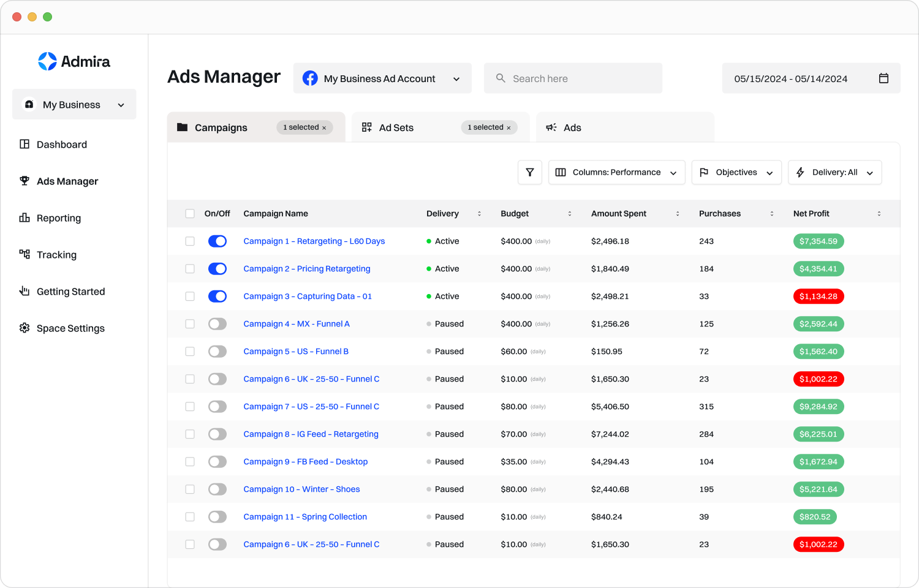Image resolution: width=919 pixels, height=588 pixels.
Task: Go to Reporting in the sidebar
Action: tap(58, 218)
